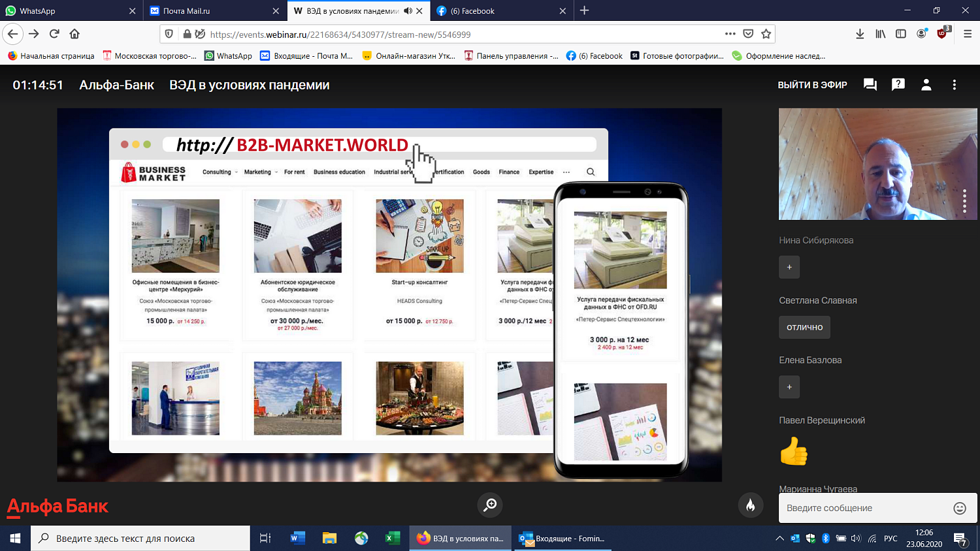980x551 pixels.
Task: Open Word from the taskbar
Action: point(297,539)
